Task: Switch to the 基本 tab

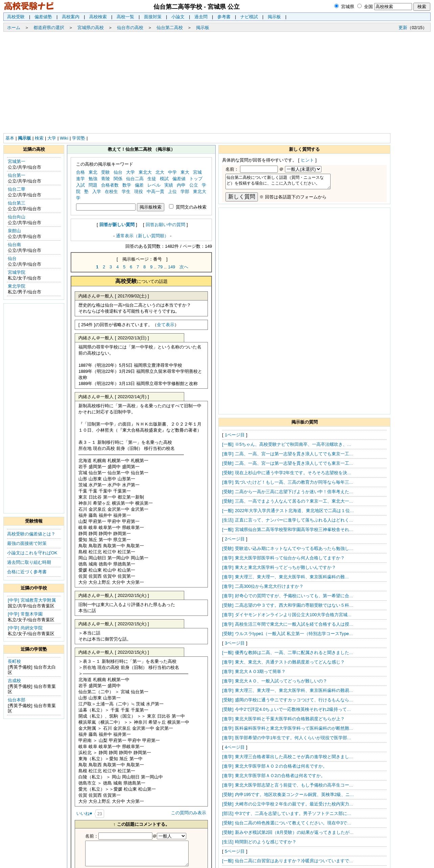Action: (10, 138)
